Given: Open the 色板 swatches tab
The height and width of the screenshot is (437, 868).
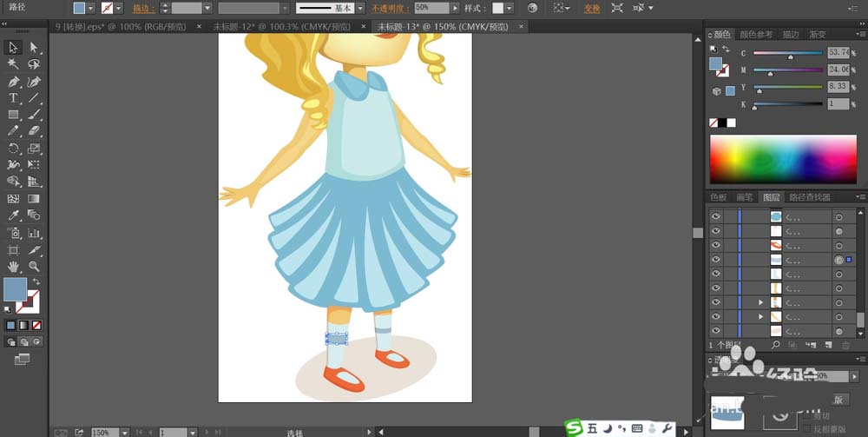Looking at the screenshot, I should coord(718,196).
